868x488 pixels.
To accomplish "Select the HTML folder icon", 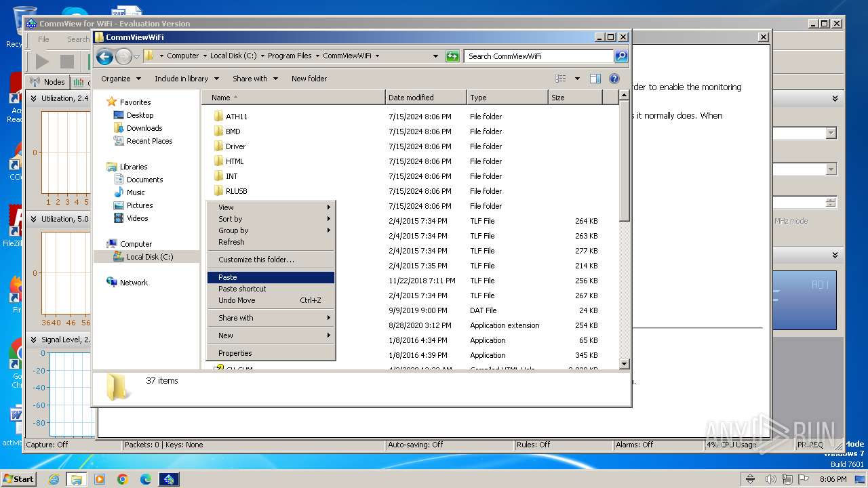I will click(x=218, y=161).
